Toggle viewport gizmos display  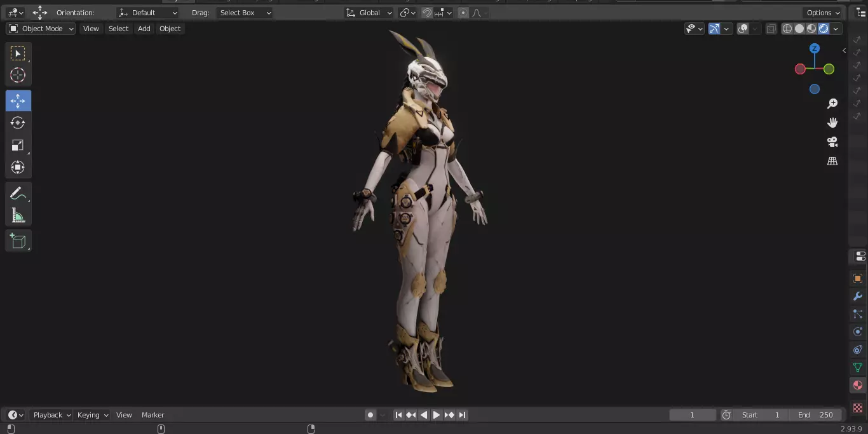(x=714, y=29)
